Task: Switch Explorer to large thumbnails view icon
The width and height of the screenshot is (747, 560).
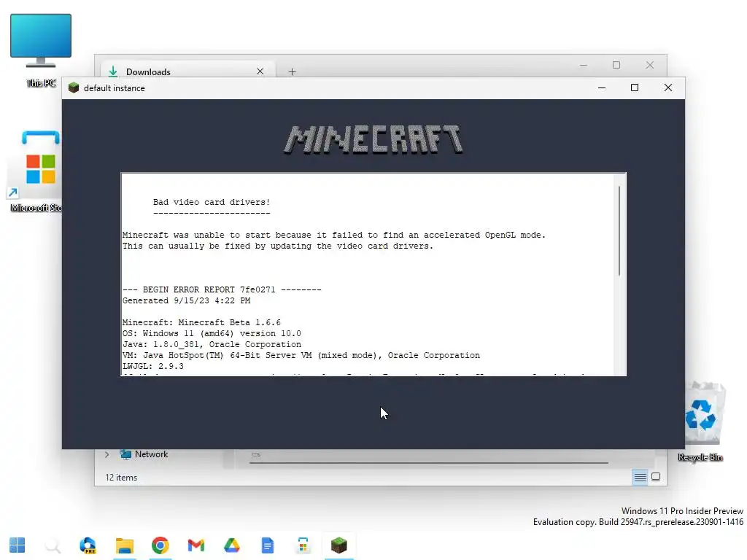Action: (656, 477)
